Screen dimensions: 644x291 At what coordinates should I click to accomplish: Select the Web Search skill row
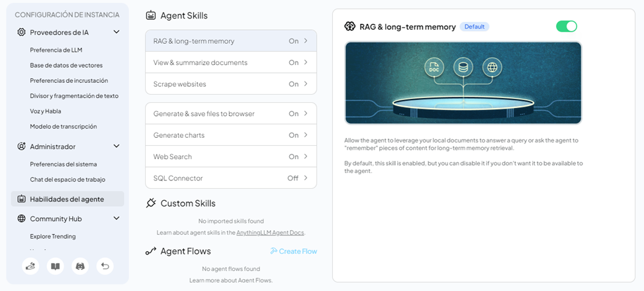click(x=230, y=156)
